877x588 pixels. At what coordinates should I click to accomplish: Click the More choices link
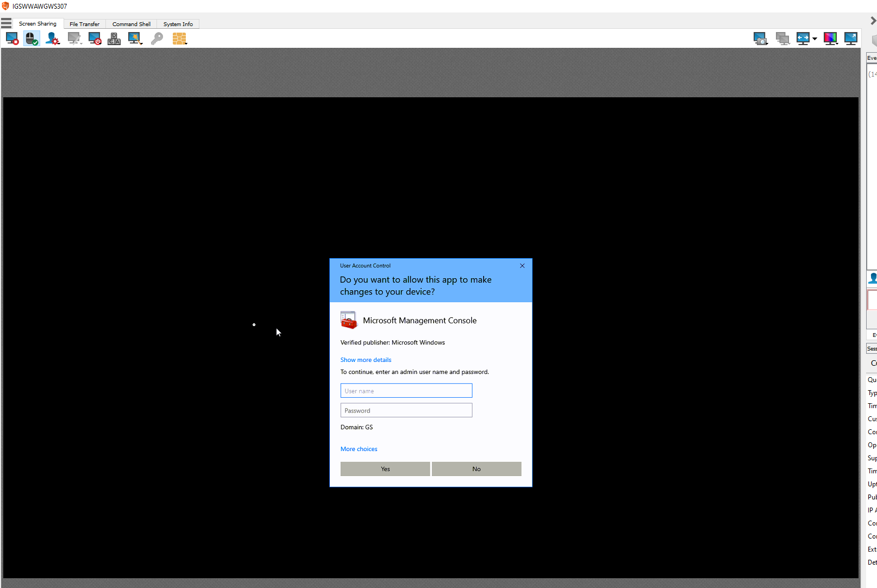[359, 449]
